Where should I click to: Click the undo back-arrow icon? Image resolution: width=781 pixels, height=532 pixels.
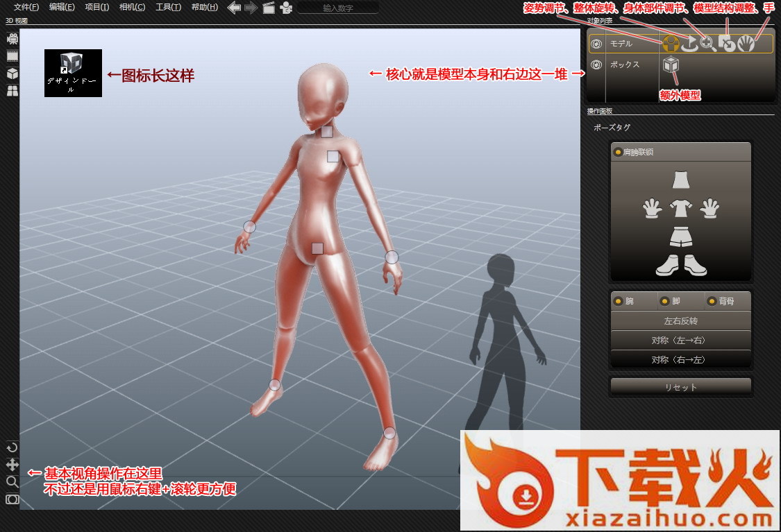point(234,8)
